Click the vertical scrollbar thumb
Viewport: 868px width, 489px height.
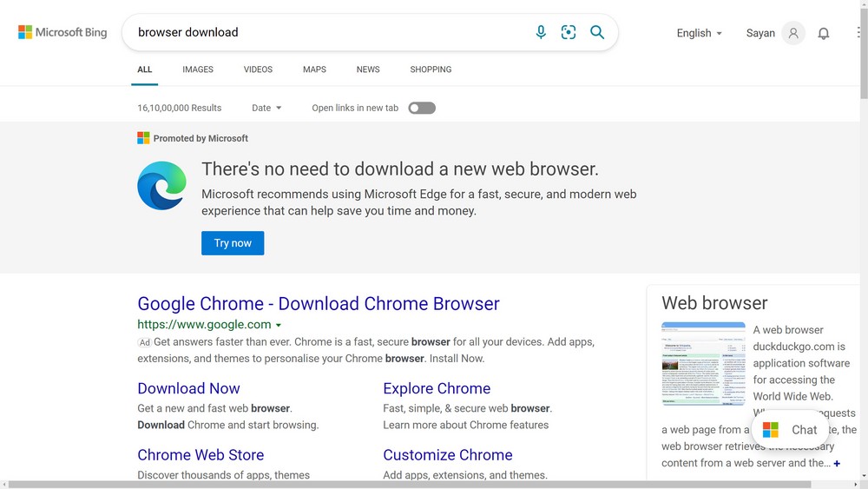pos(864,54)
